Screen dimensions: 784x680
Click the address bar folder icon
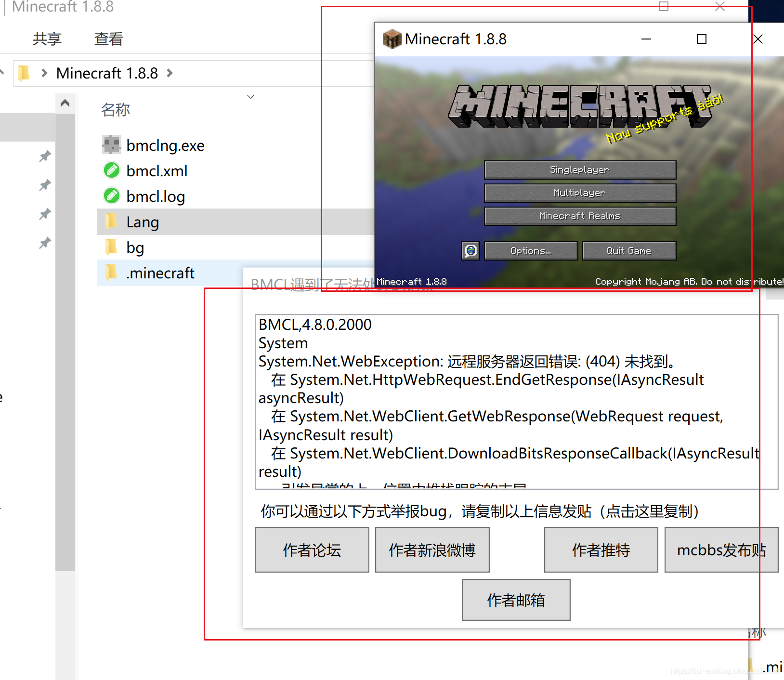click(x=24, y=73)
